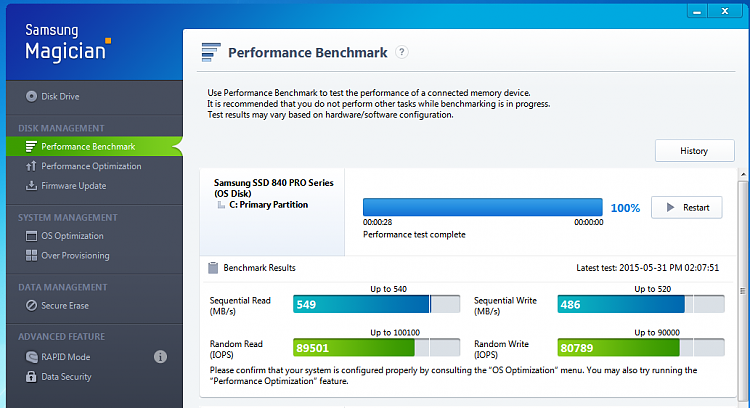The width and height of the screenshot is (750, 408).
Task: Click the Performance Benchmark header bars icon
Action: (211, 52)
